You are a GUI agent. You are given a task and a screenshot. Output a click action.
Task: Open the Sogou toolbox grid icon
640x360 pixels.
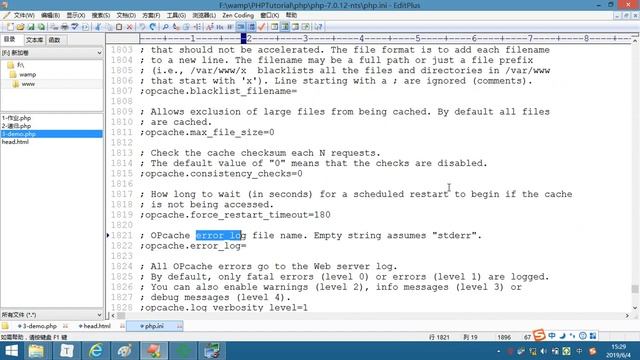pos(593,336)
